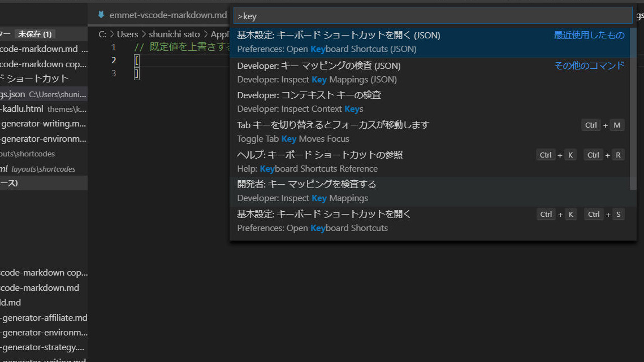Select 'Developer: Inspect Key Mappings (JSON)' command
The width and height of the screenshot is (644, 362).
tap(430, 73)
